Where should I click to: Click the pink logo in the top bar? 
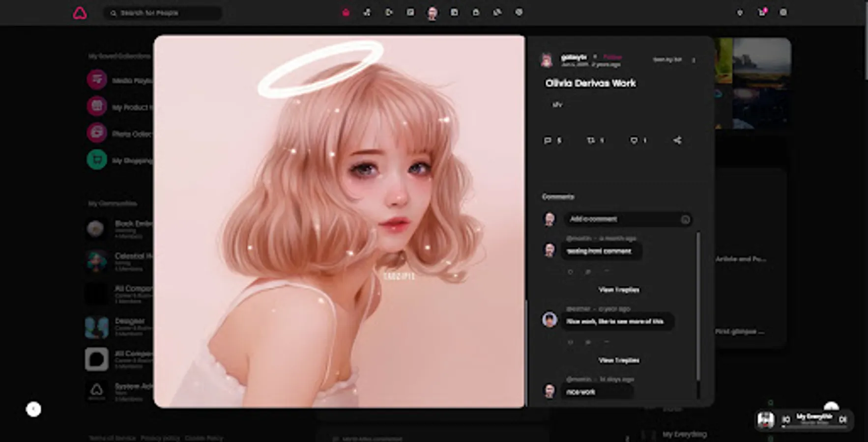coord(80,13)
